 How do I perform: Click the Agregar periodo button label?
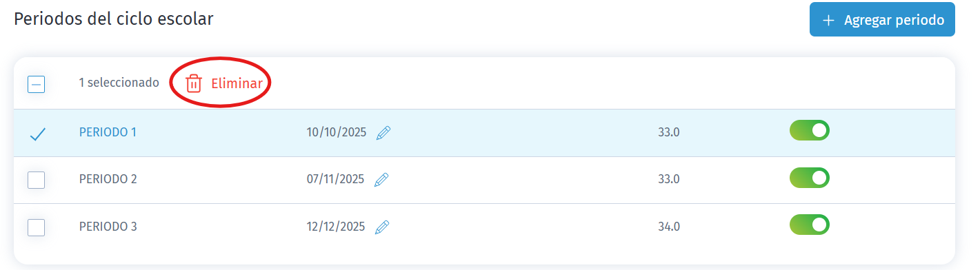(x=894, y=20)
